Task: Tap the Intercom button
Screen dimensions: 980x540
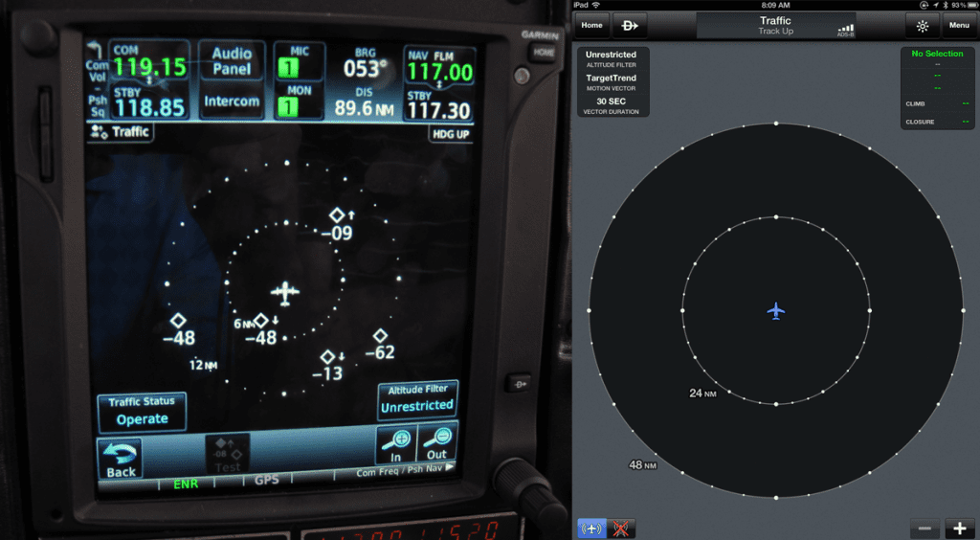Action: (x=232, y=101)
